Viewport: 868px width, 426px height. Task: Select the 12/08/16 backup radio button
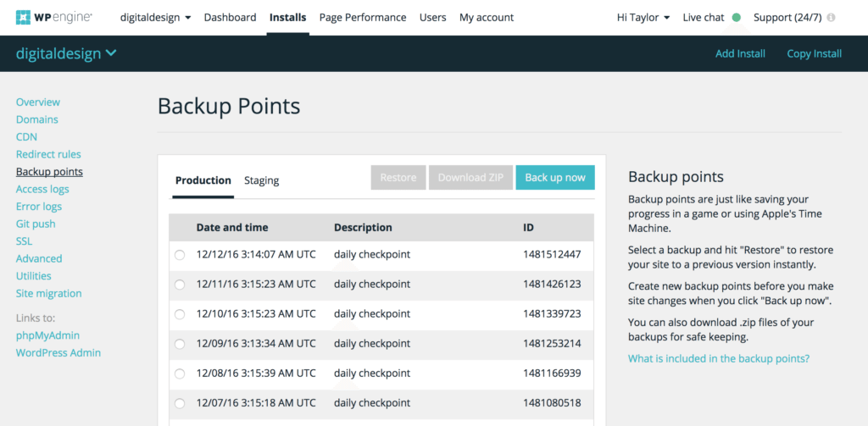(180, 373)
